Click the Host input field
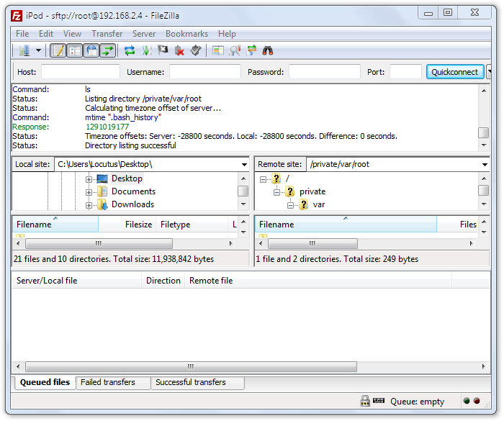The height and width of the screenshot is (421, 504). coord(81,72)
